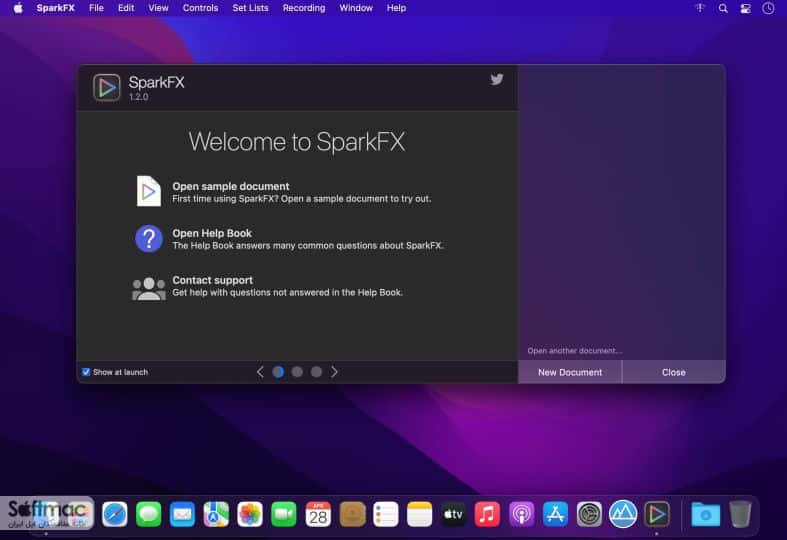Open Podcasts from the Dock
Image resolution: width=787 pixels, height=540 pixels.
(521, 514)
